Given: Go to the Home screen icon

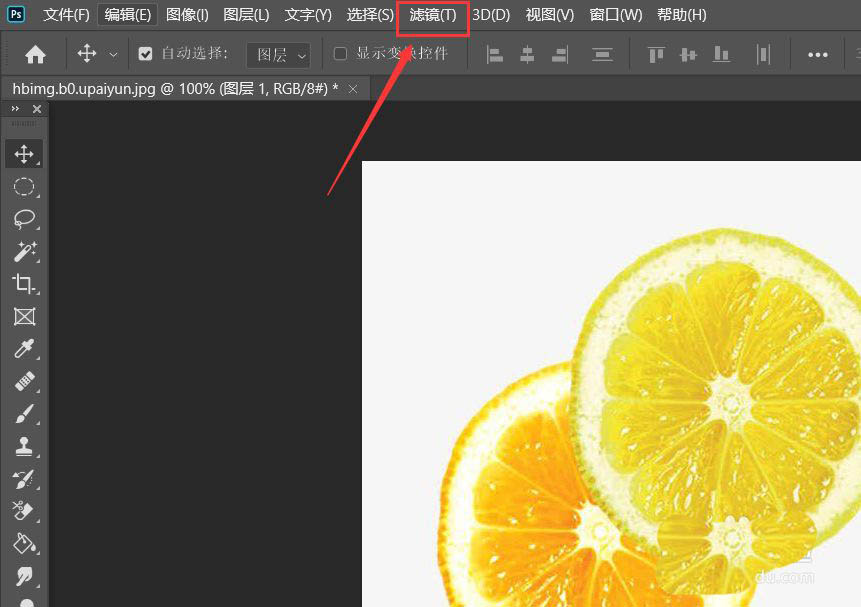Looking at the screenshot, I should coord(35,54).
